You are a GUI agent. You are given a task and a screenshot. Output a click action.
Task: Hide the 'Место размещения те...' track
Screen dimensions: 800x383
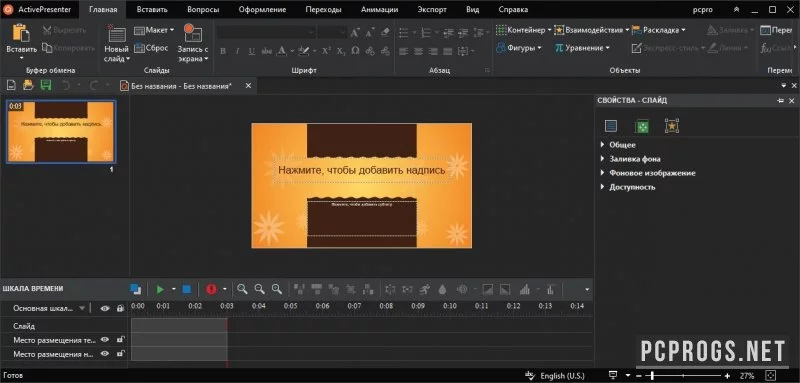point(105,340)
